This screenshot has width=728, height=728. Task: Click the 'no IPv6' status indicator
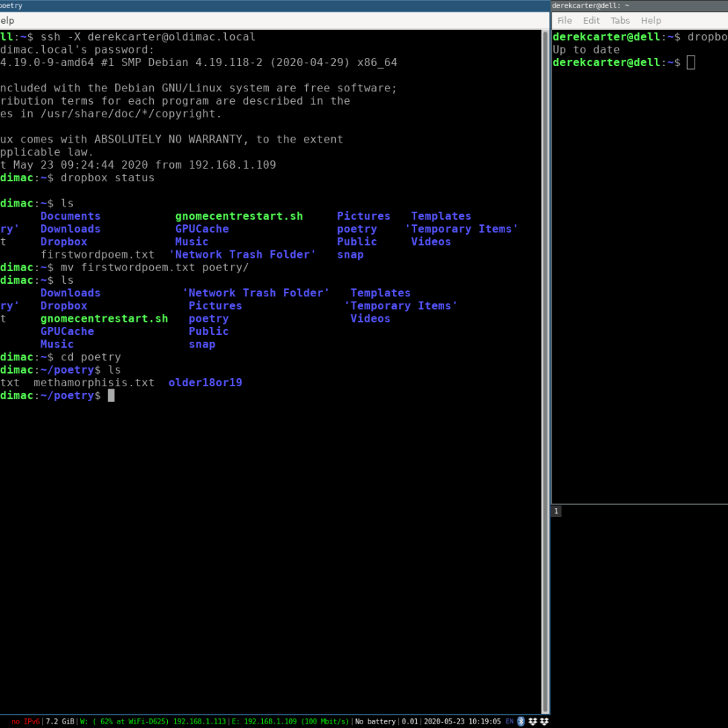coord(26,721)
